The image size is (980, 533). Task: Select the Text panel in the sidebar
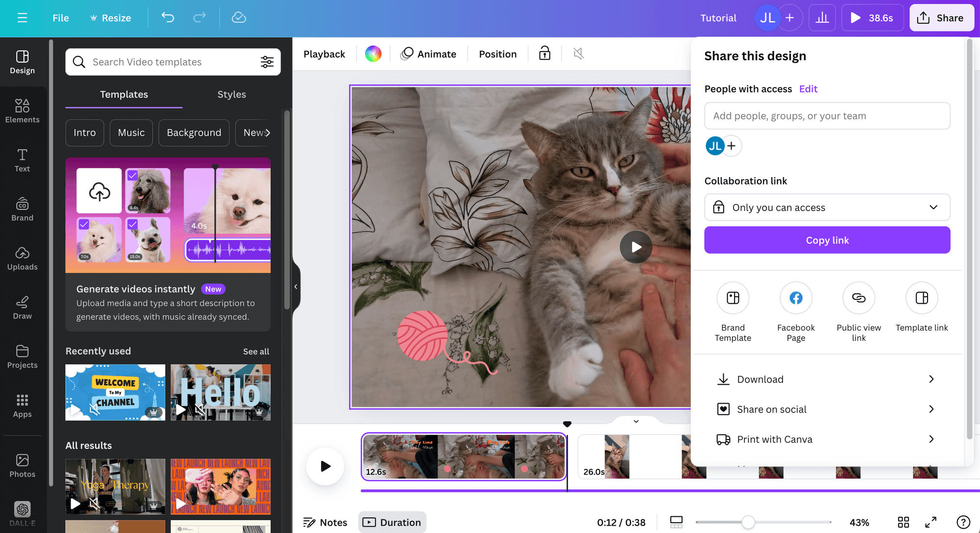tap(22, 161)
